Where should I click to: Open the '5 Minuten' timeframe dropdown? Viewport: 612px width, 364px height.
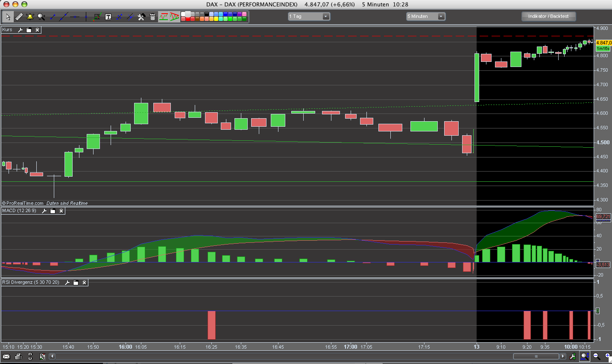click(425, 16)
